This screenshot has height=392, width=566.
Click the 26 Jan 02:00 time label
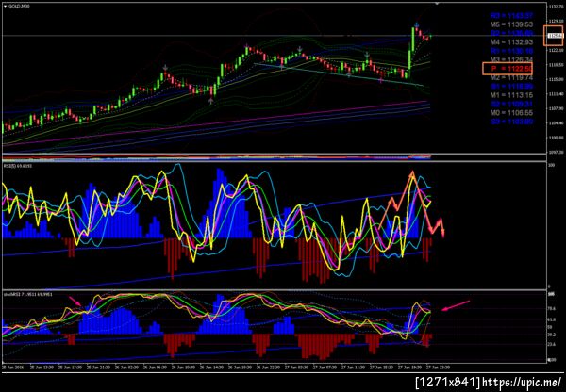point(126,367)
